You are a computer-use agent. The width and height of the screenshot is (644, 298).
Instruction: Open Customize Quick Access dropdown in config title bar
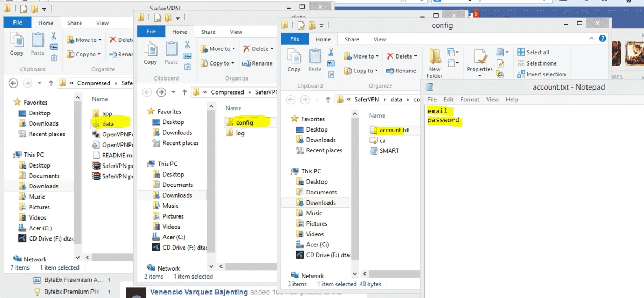tap(321, 26)
